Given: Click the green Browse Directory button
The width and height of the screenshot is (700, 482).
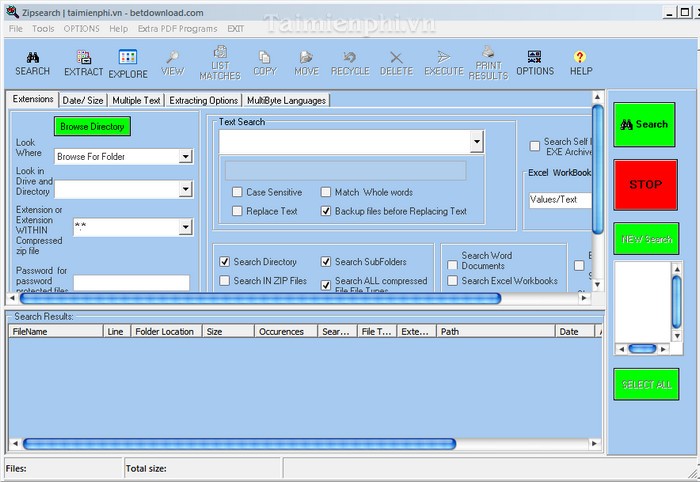Looking at the screenshot, I should pos(94,127).
